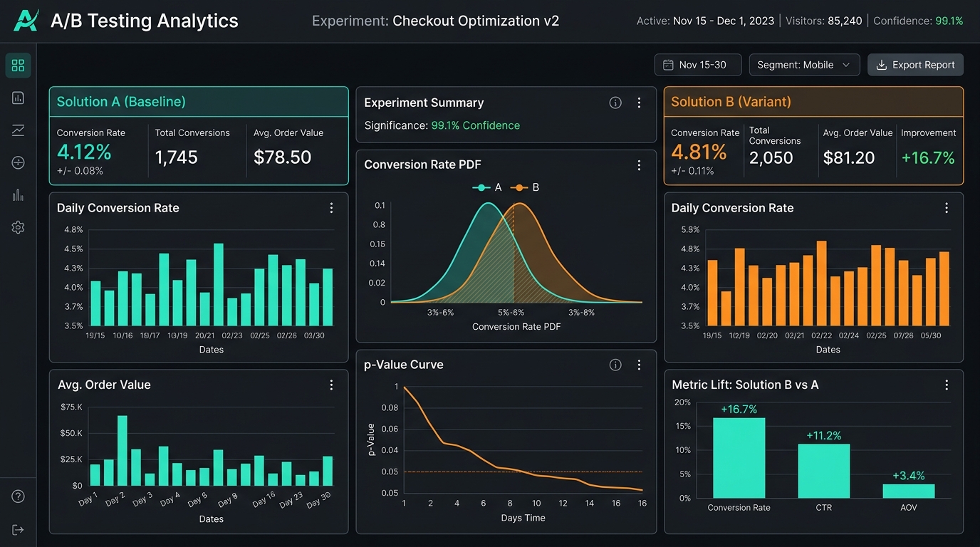Open p-Value Curve three-dot menu
Viewport: 980px width, 547px height.
coord(639,365)
